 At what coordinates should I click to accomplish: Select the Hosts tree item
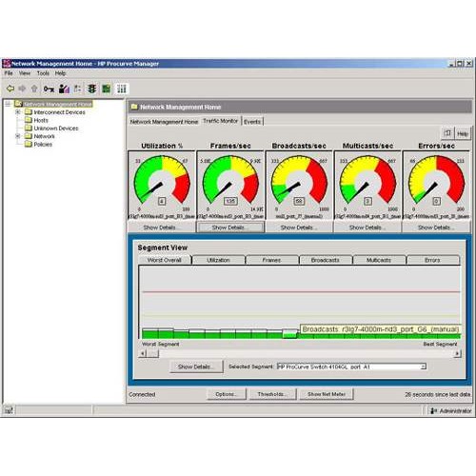click(41, 120)
